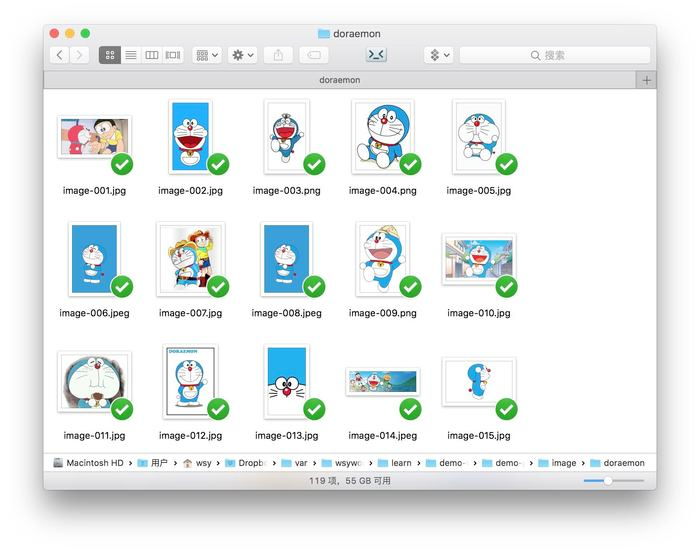This screenshot has width=700, height=552.
Task: Select thumbnail of image-001.jpg
Action: 94,137
